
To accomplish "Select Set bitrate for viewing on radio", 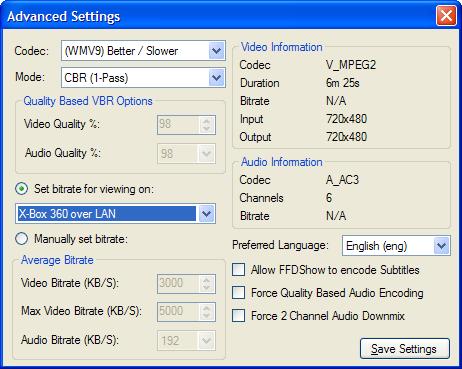I will coord(22,189).
